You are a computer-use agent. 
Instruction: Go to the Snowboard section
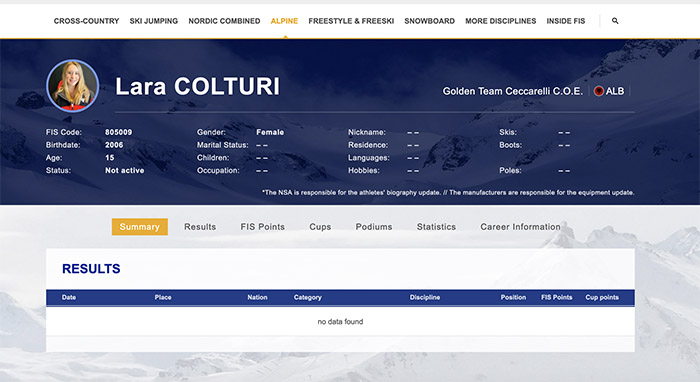(x=429, y=21)
